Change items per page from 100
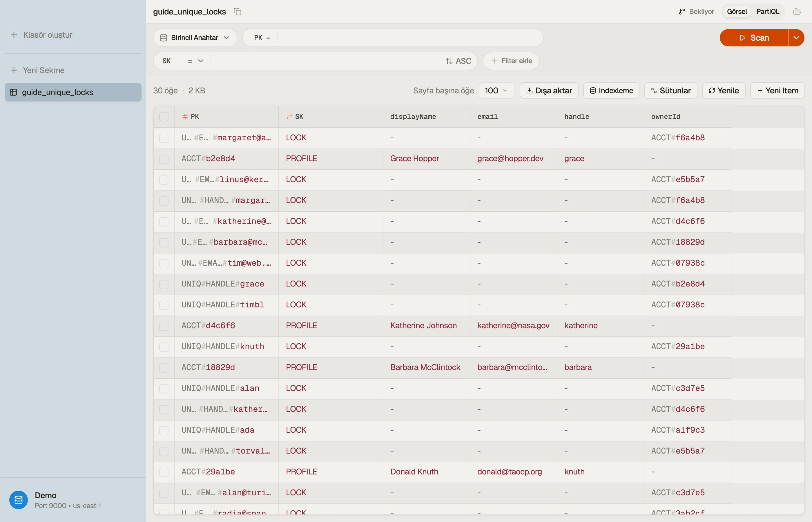This screenshot has width=812, height=522. pyautogui.click(x=496, y=90)
